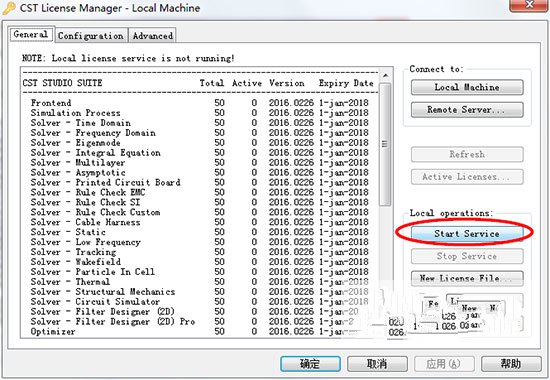This screenshot has height=380, width=550.
Task: Select Solver - Rule Check EMC row
Action: click(x=199, y=192)
